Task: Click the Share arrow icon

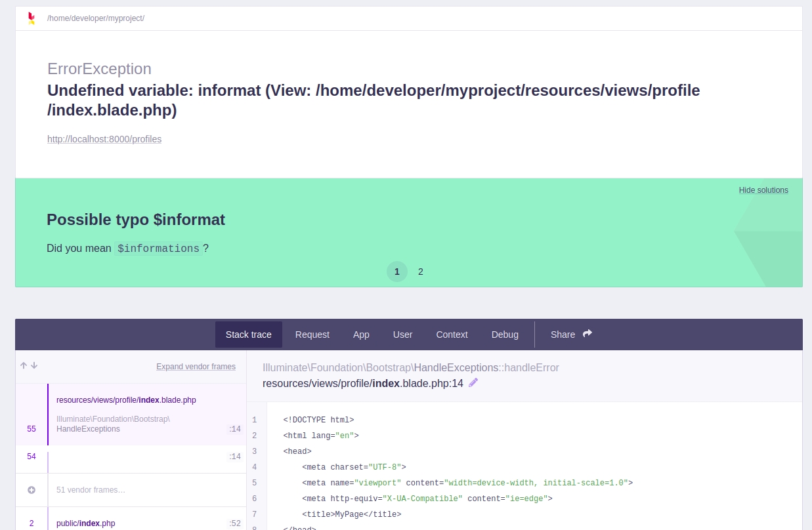Action: [588, 334]
